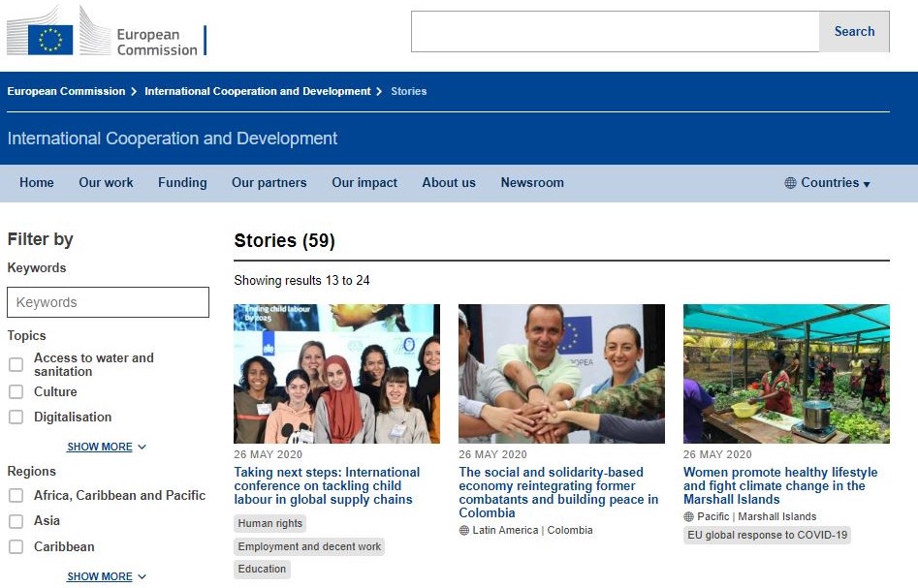
Task: Click the Search button
Action: pyautogui.click(x=854, y=32)
